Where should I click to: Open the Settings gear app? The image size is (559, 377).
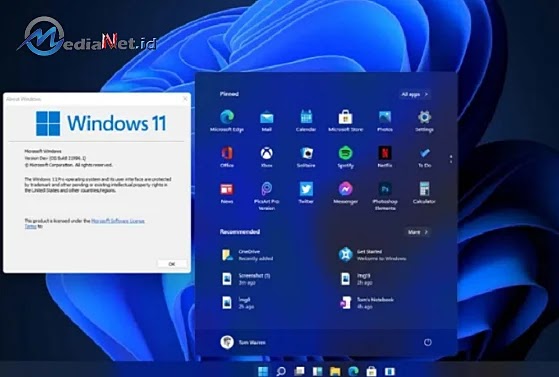(424, 121)
